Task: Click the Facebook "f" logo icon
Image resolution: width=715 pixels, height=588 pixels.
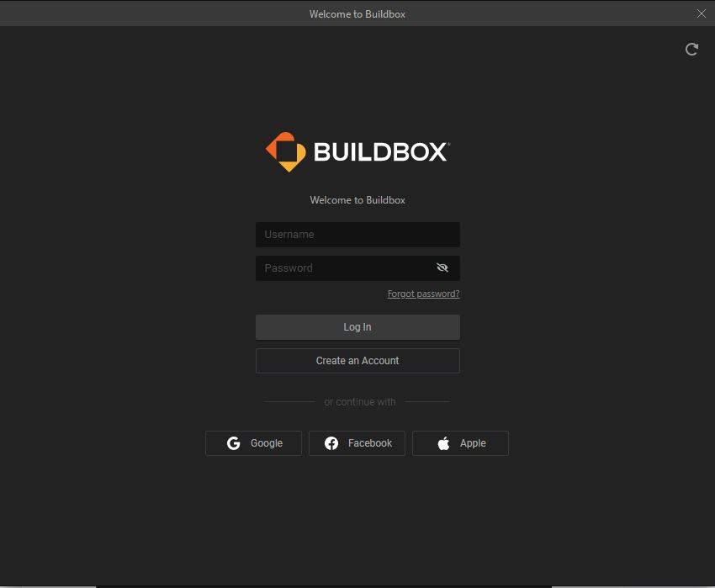Action: (331, 443)
